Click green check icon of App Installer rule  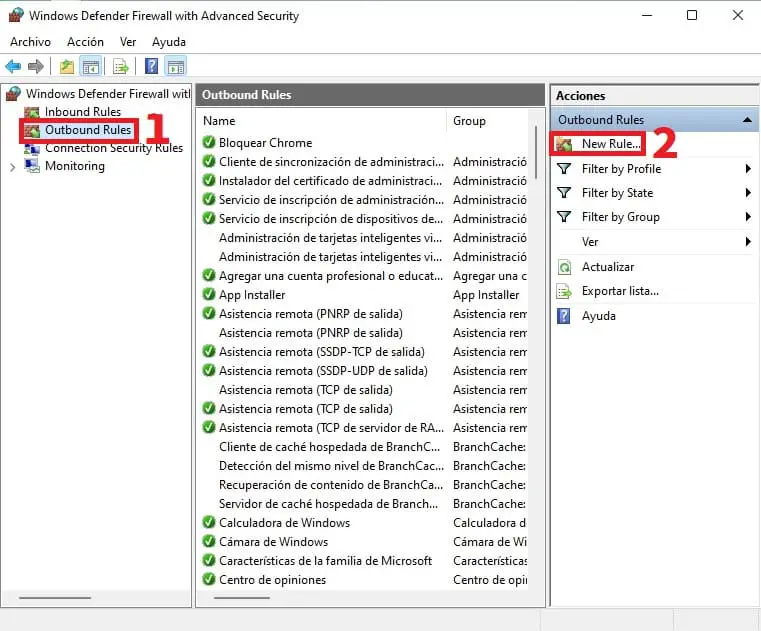click(209, 294)
